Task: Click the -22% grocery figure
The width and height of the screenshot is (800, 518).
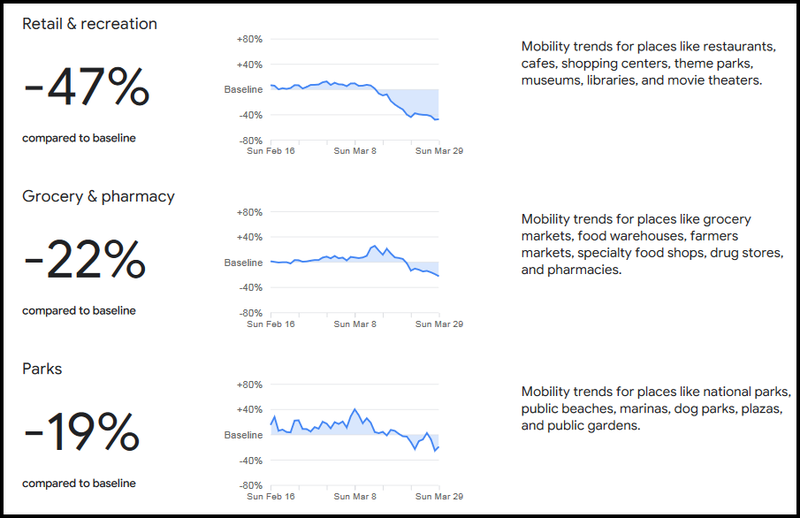Action: pos(84,261)
